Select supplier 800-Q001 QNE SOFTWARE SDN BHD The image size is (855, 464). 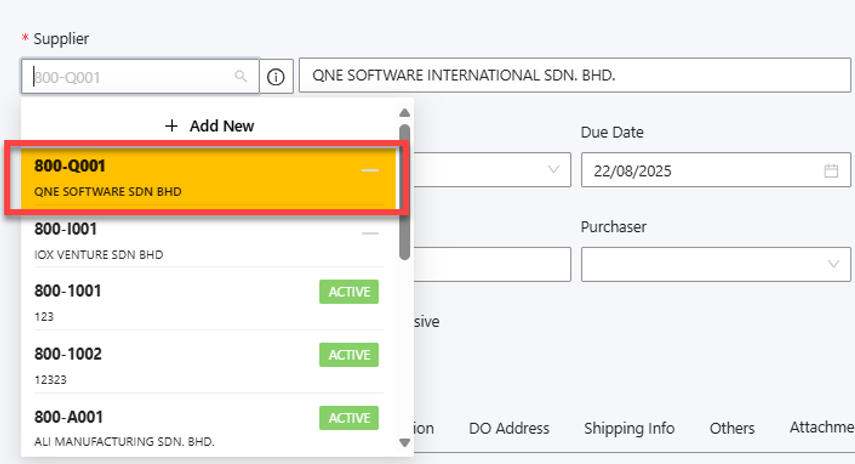(x=208, y=178)
